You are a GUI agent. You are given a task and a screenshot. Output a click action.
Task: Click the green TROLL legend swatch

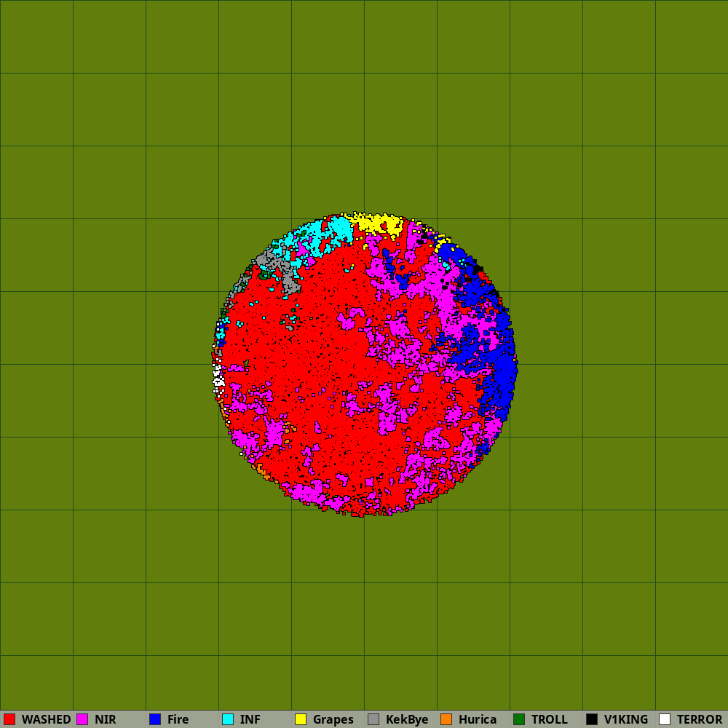click(519, 719)
